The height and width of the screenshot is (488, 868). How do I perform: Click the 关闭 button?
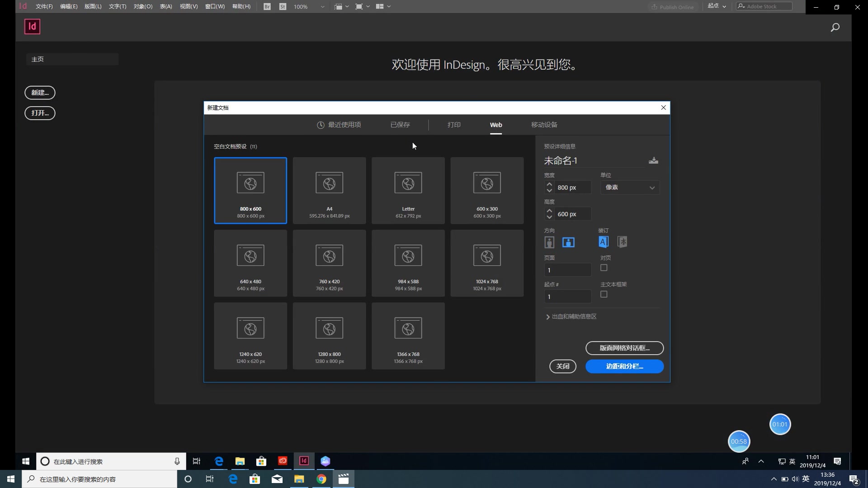563,366
